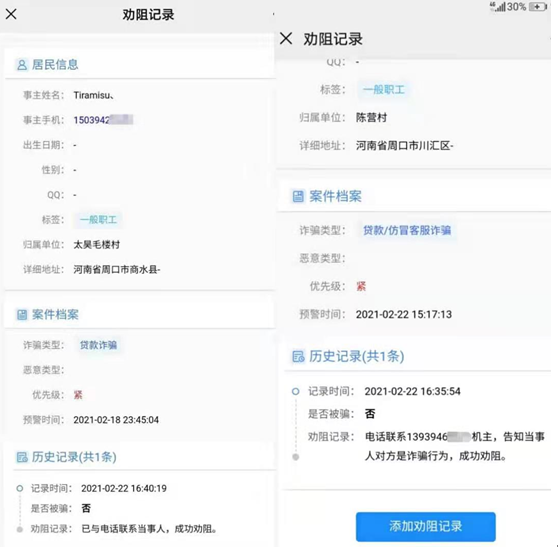
Task: Select the 贷款/仿冒客服诈骗 tag
Action: pos(407,230)
